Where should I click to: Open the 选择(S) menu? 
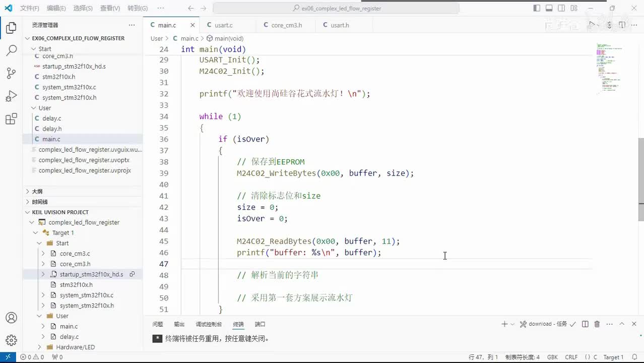83,8
